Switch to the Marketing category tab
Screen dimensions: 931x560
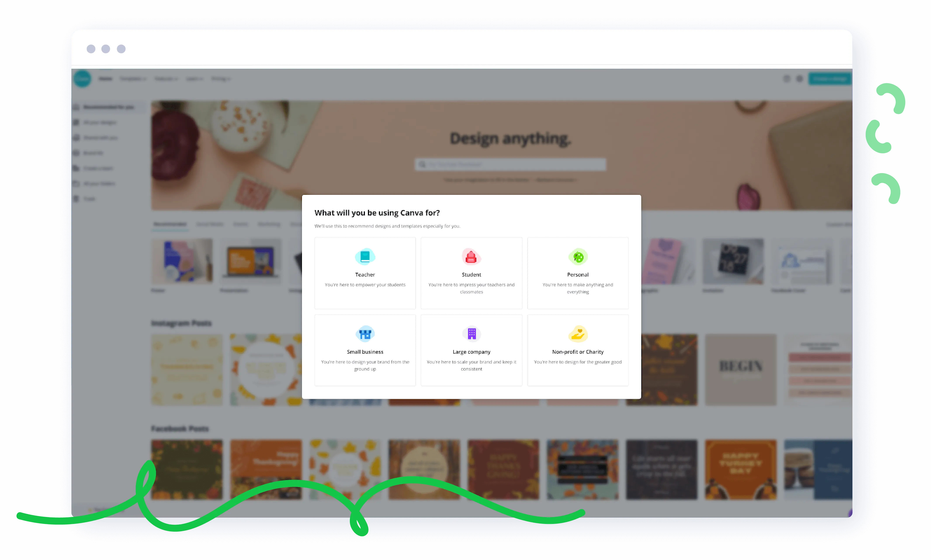[269, 224]
